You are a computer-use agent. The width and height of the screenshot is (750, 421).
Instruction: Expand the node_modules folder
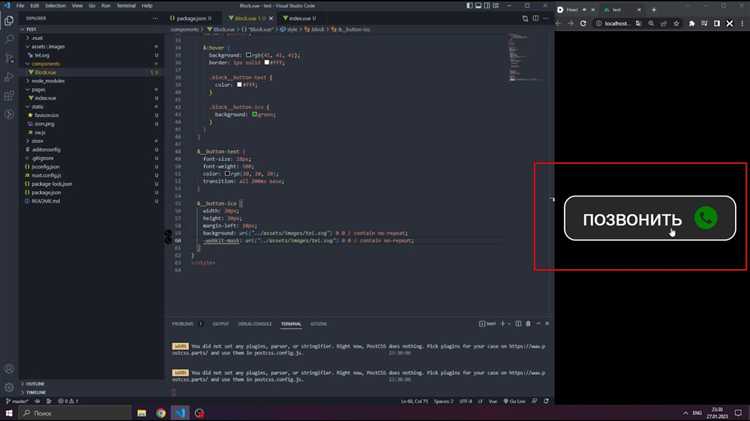[46, 80]
